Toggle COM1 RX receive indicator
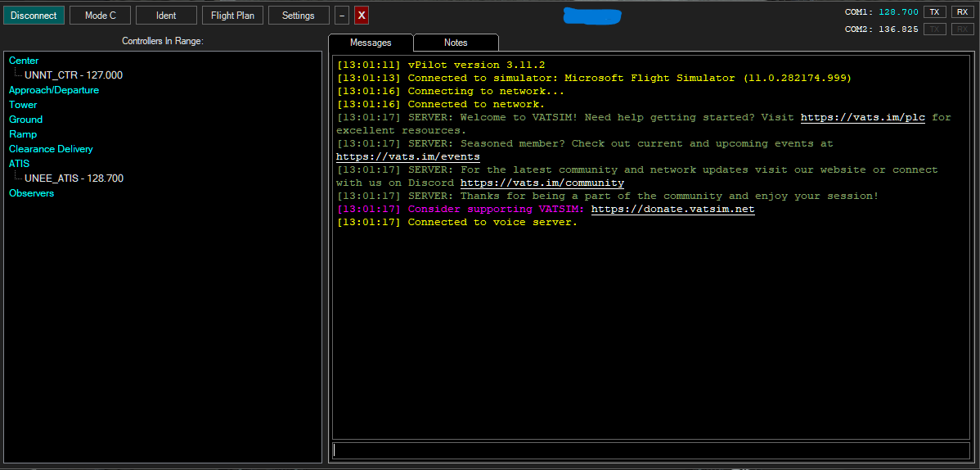The height and width of the screenshot is (470, 980). (962, 12)
